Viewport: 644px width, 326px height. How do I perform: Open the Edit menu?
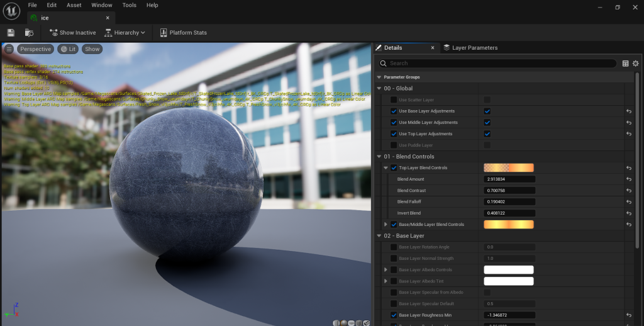click(52, 5)
